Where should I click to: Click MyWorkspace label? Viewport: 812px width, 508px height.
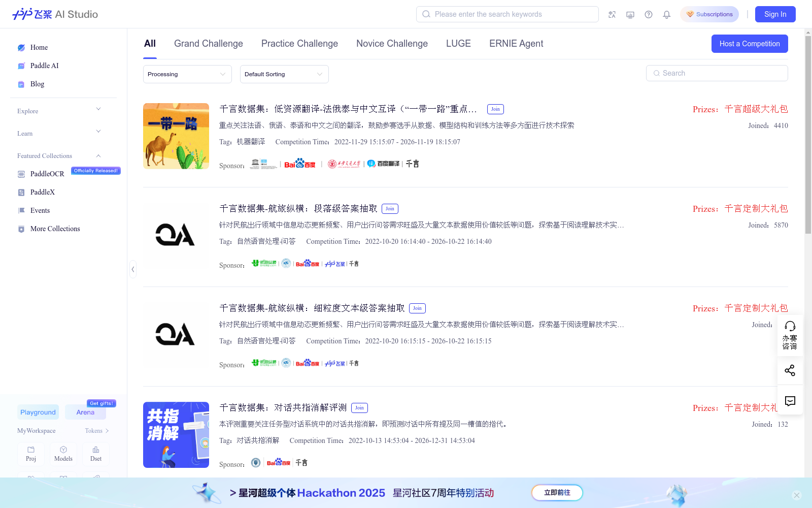37,431
